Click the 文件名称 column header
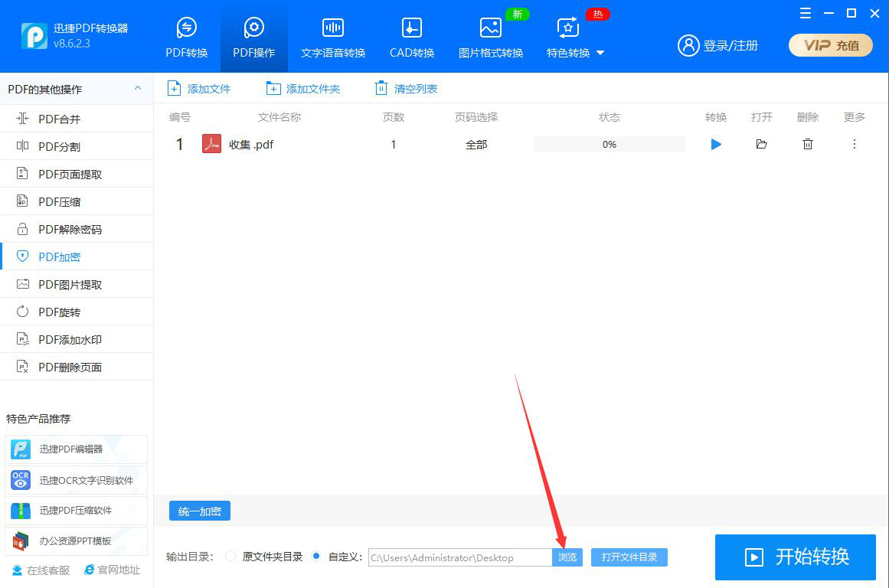Screen dimensions: 889x588 tap(279, 117)
